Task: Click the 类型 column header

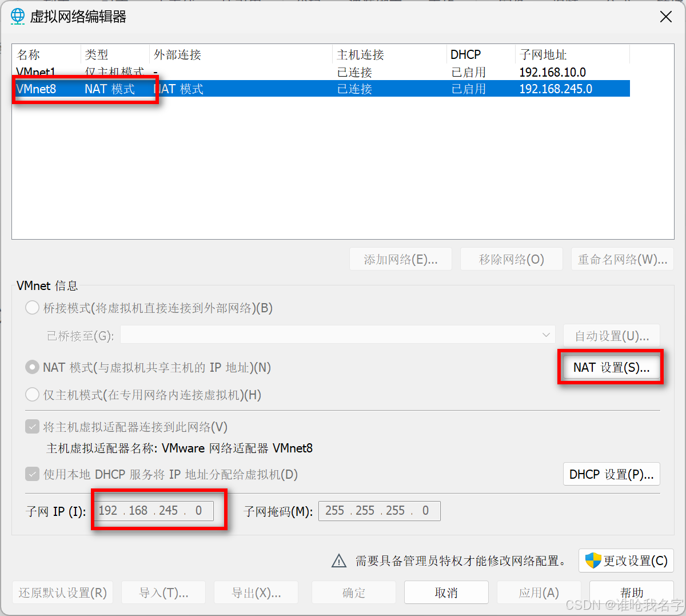Action: click(x=115, y=55)
